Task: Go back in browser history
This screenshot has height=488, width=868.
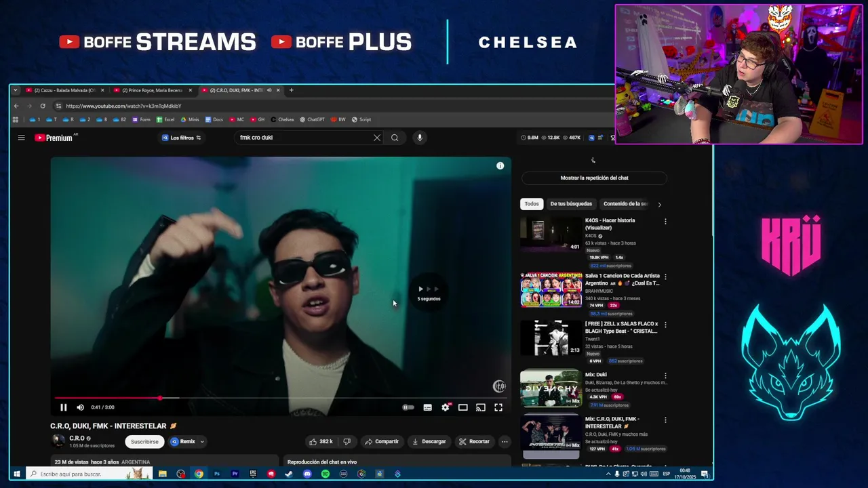Action: [16, 106]
